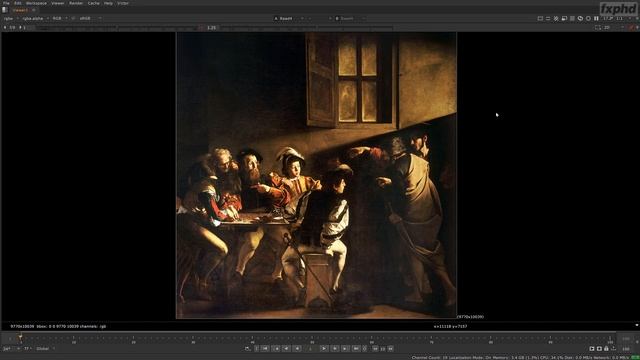Viewport: 640px width, 360px height.
Task: Toggle the checkbox before sRGB
Action: [x=73, y=18]
